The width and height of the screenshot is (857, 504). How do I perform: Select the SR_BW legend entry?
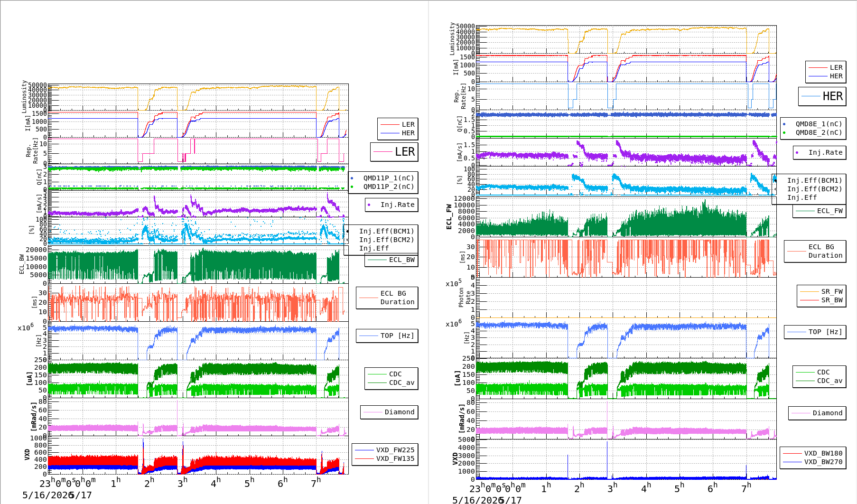822,300
